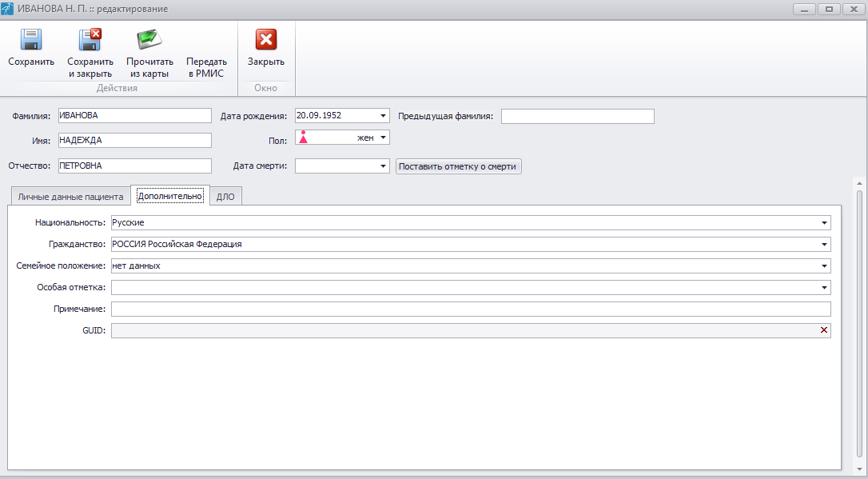
Task: Expand the Nationality (Национальность) dropdown arrow
Action: [823, 223]
